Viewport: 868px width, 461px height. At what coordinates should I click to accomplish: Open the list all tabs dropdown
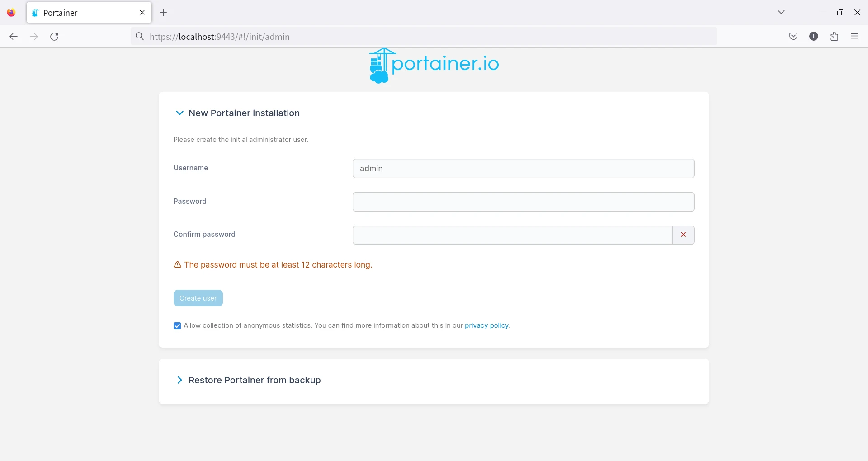click(x=781, y=12)
